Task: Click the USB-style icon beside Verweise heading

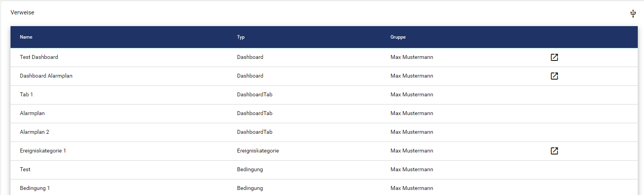Action: click(633, 14)
